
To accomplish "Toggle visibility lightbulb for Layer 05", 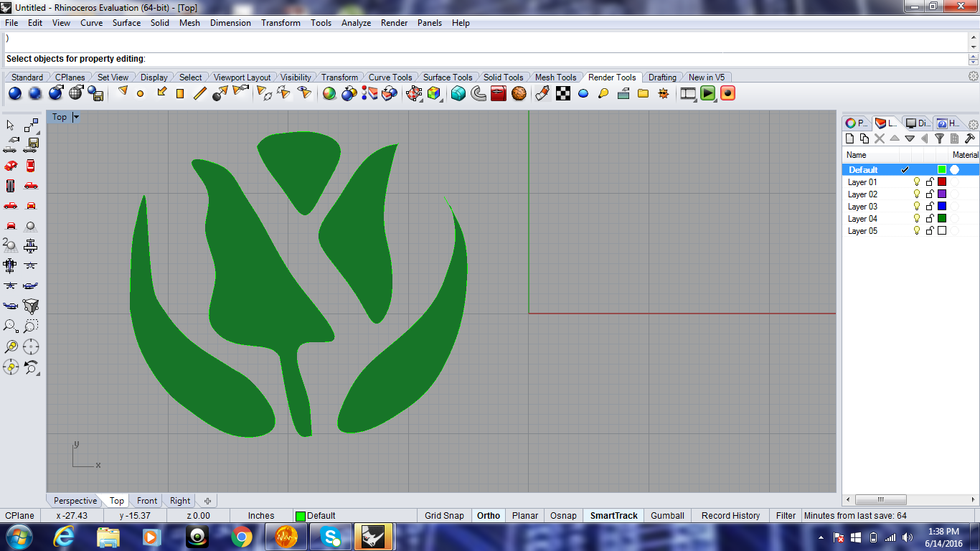I will coord(916,231).
